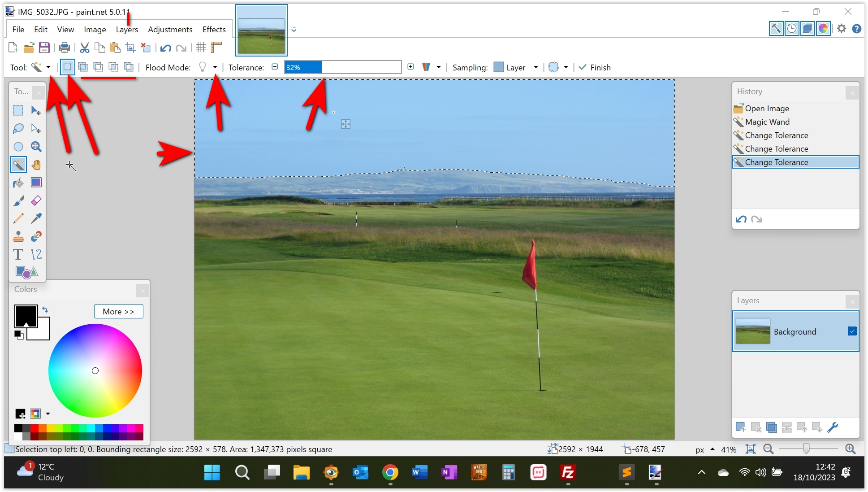Click the Tolerance percentage slider bar
This screenshot has height=492, width=868.
click(x=342, y=67)
